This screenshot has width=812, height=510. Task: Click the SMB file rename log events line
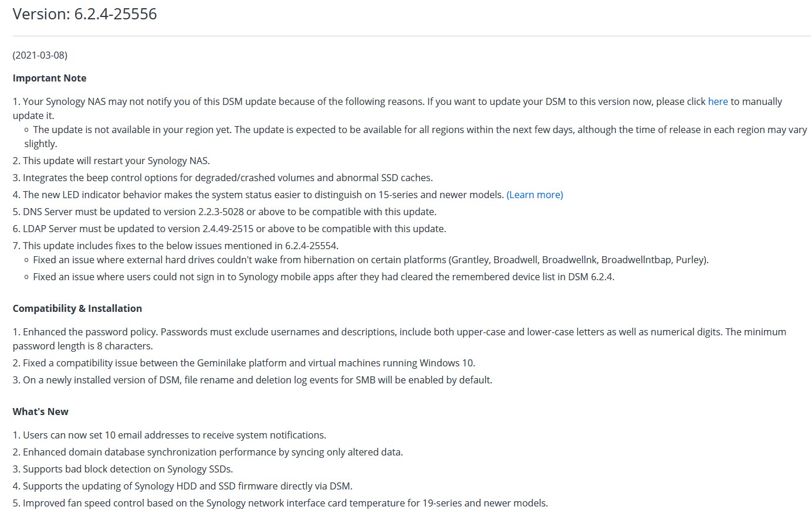click(257, 380)
